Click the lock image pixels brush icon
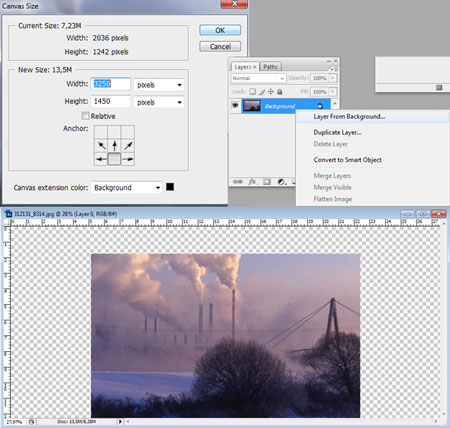The image size is (450, 428). pos(262,91)
